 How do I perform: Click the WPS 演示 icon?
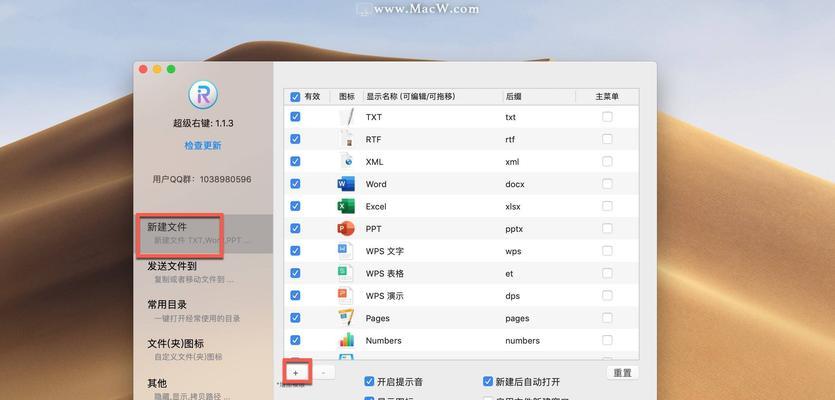(345, 296)
